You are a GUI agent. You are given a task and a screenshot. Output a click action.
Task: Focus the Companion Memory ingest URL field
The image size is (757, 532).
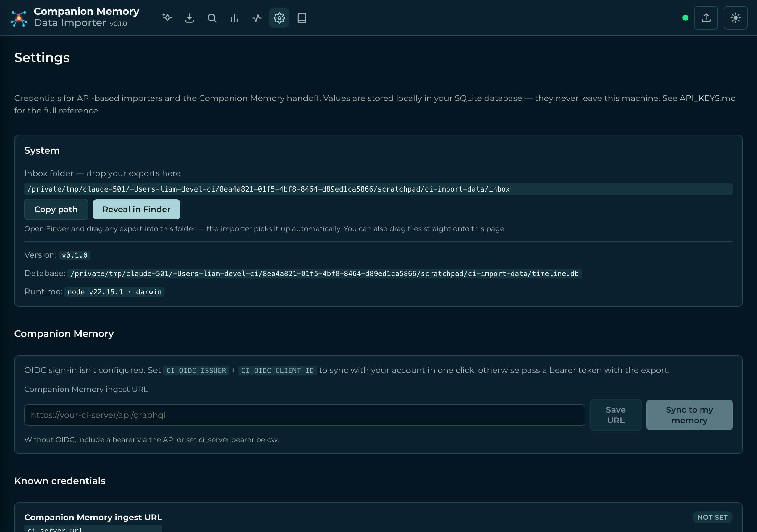tap(305, 415)
